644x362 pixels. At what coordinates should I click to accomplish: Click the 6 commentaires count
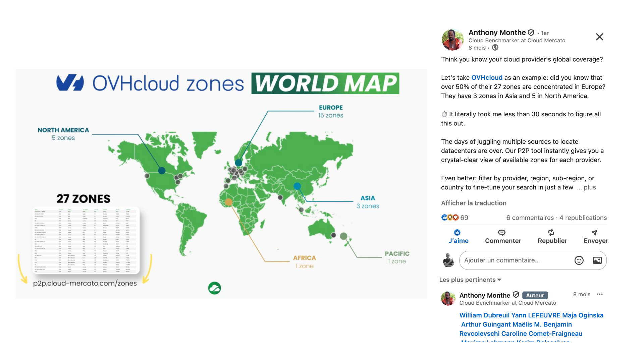pyautogui.click(x=530, y=218)
